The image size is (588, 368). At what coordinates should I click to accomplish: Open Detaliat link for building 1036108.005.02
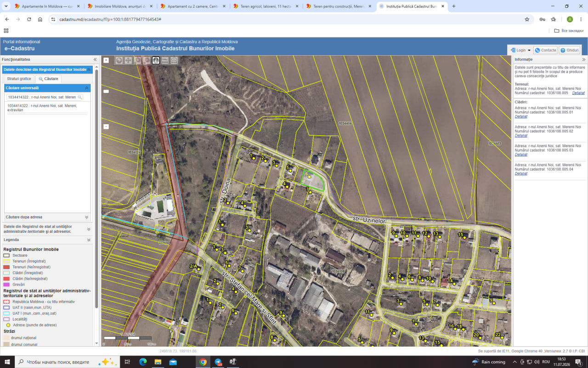click(521, 135)
